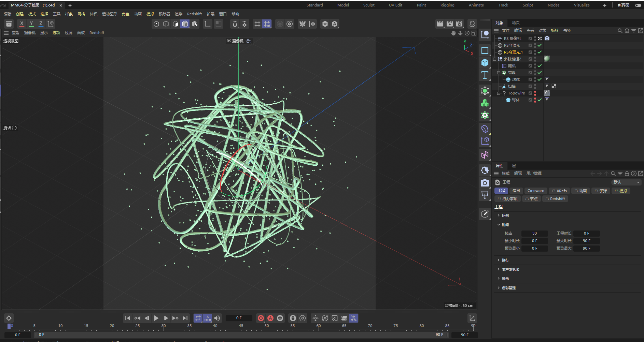Switch to the Sculpt layout tab
This screenshot has height=342, width=644.
coord(369,5)
